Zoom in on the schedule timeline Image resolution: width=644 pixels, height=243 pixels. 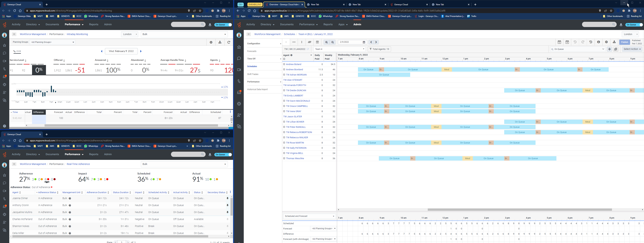coord(326,42)
